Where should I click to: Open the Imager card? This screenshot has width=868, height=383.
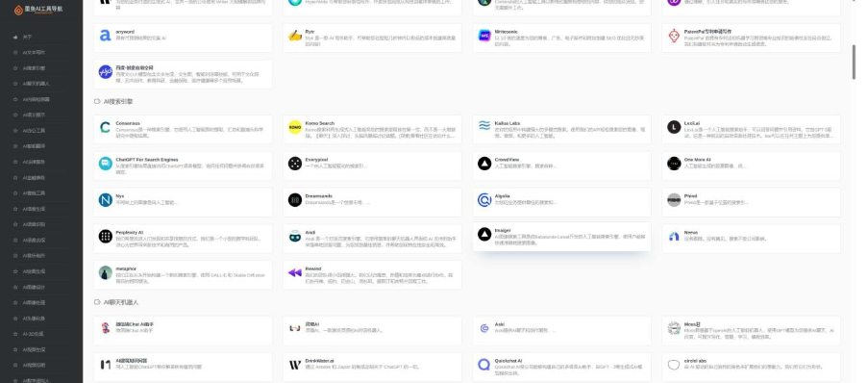pos(561,237)
